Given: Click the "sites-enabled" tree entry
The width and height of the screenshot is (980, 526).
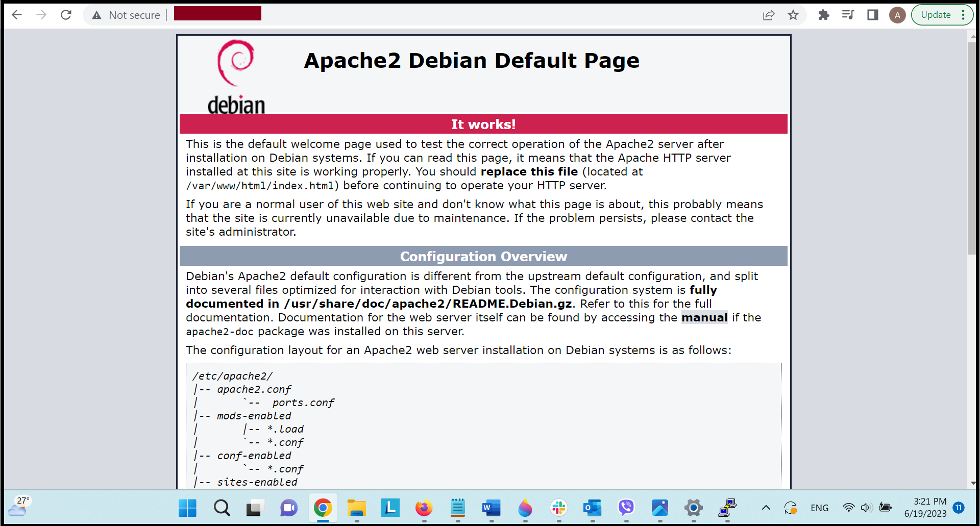Looking at the screenshot, I should pos(257,482).
